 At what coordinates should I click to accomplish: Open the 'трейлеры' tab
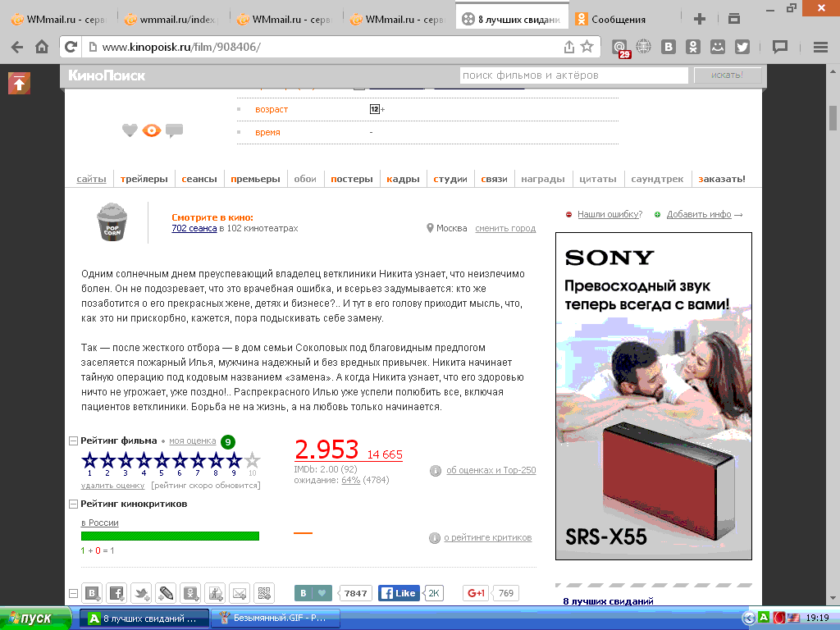(144, 179)
